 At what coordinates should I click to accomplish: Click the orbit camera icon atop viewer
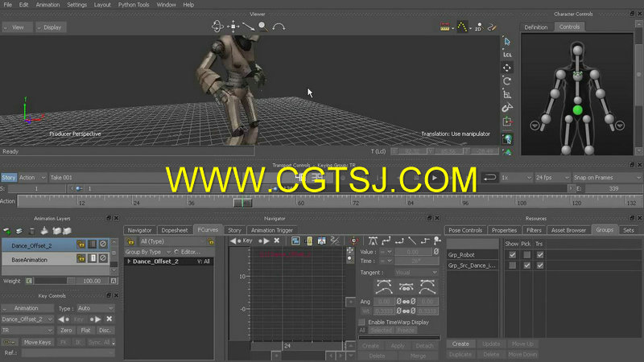pos(217,27)
